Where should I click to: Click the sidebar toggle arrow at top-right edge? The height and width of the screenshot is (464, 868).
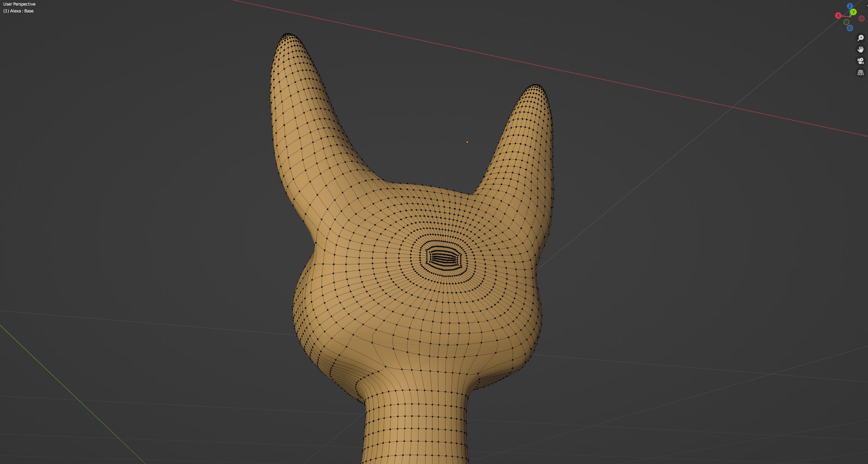coord(867,5)
